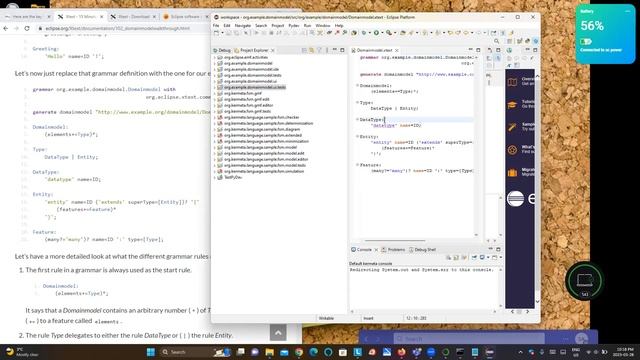Expand org.kermeta.language.sample.fsm.checker project

coord(215,118)
